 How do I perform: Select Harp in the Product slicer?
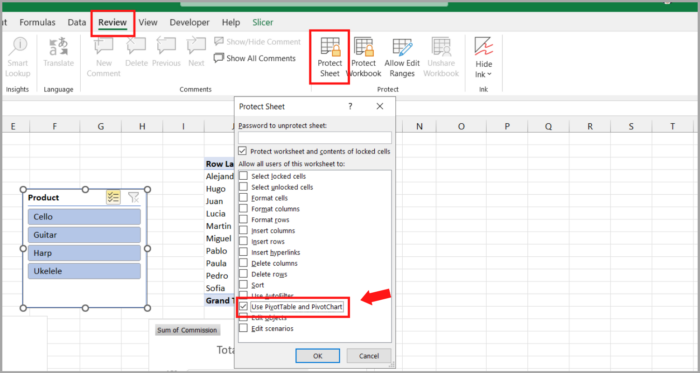coord(84,253)
